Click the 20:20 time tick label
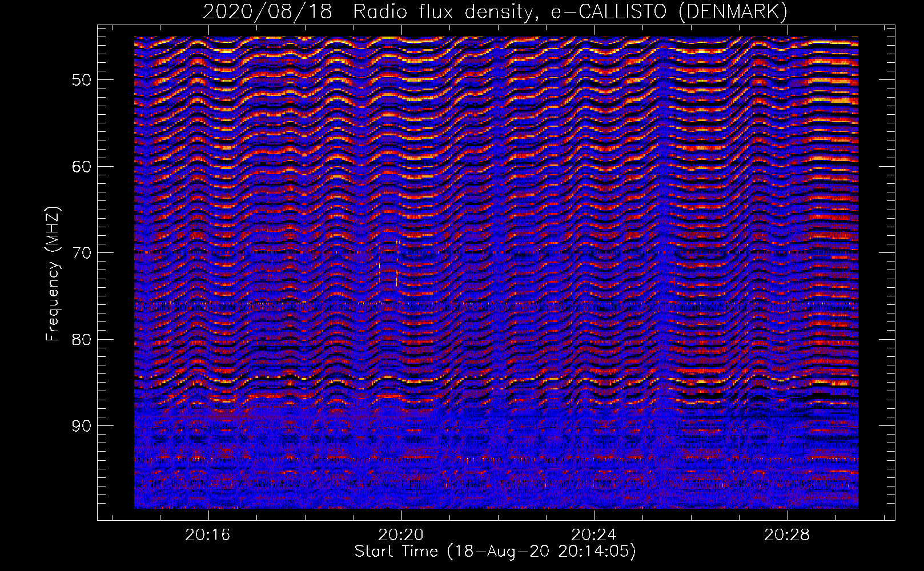Image resolution: width=924 pixels, height=571 pixels. [x=401, y=534]
